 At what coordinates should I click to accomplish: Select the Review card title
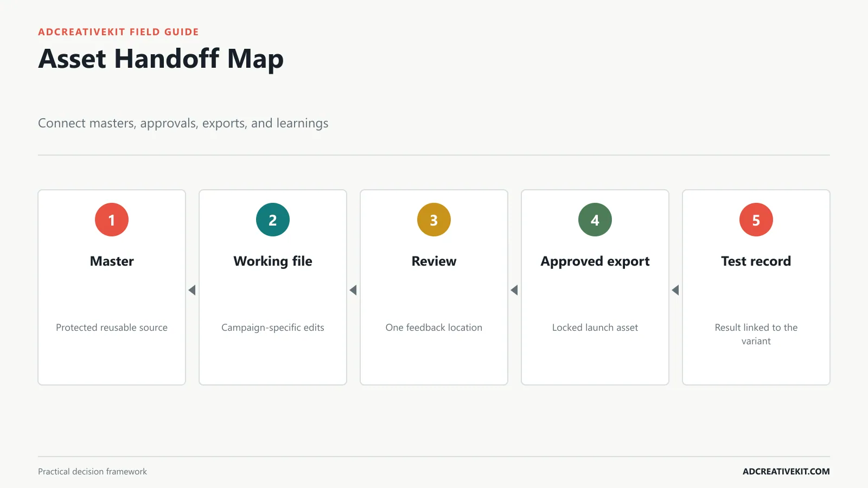click(434, 261)
